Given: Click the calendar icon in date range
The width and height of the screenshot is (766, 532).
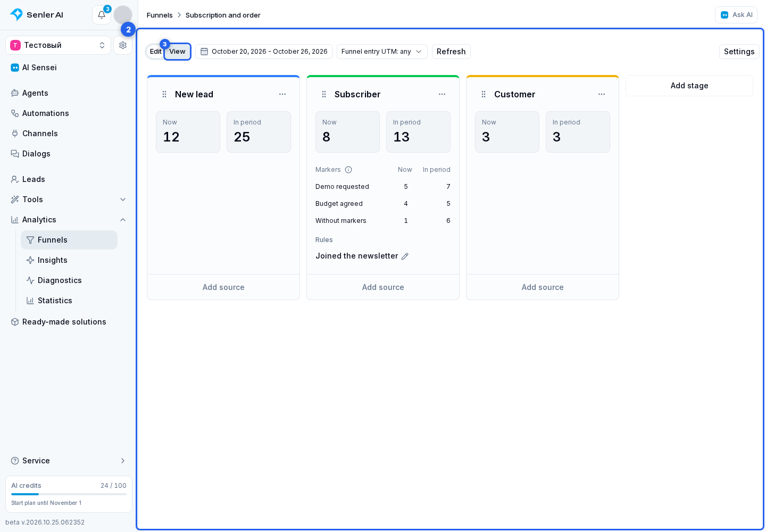Looking at the screenshot, I should (204, 52).
